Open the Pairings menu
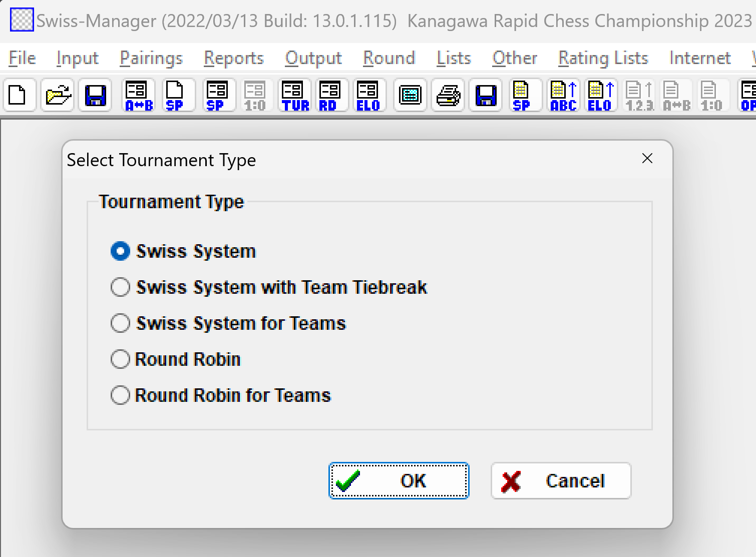This screenshot has height=557, width=756. (151, 58)
